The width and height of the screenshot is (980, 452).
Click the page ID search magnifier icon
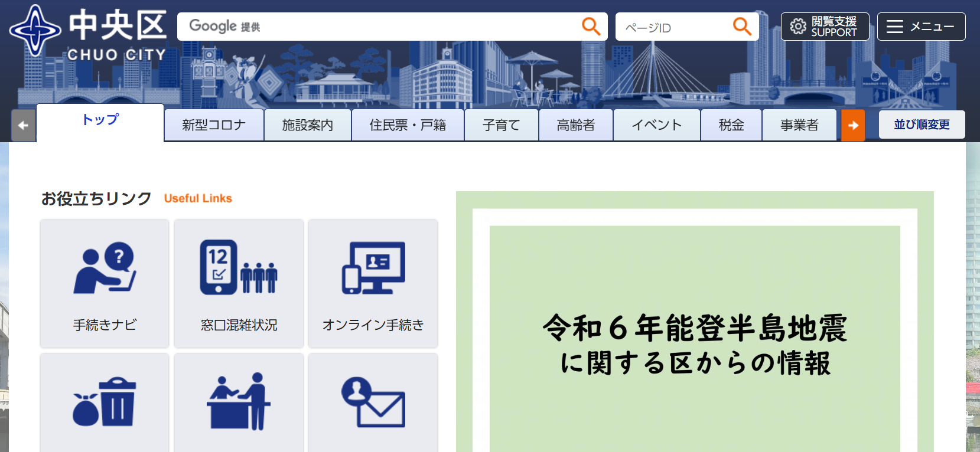(742, 27)
